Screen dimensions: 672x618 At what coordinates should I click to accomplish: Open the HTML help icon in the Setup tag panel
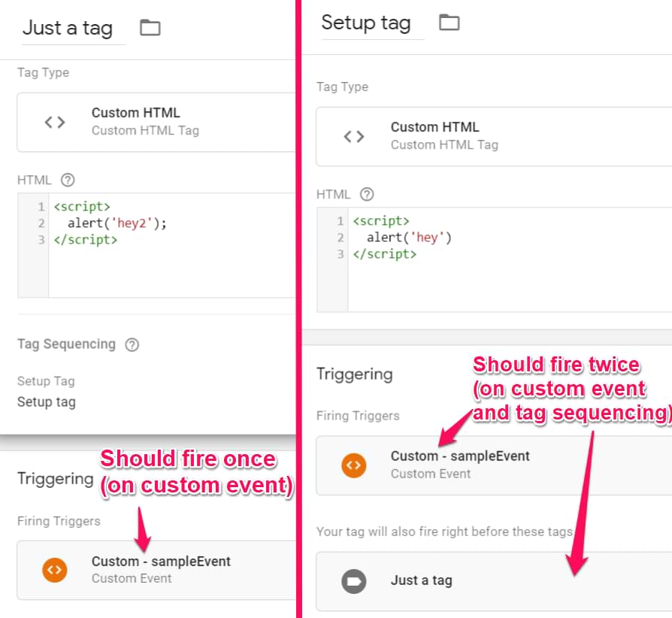tap(367, 195)
